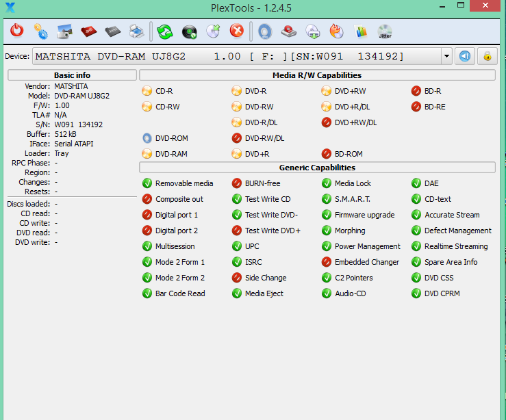Click the disc with green arrow eject icon
This screenshot has width=506, height=420.
pos(214,31)
